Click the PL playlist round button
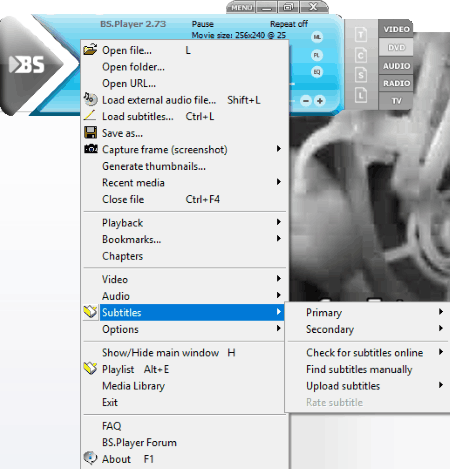The image size is (450, 469). click(x=317, y=55)
